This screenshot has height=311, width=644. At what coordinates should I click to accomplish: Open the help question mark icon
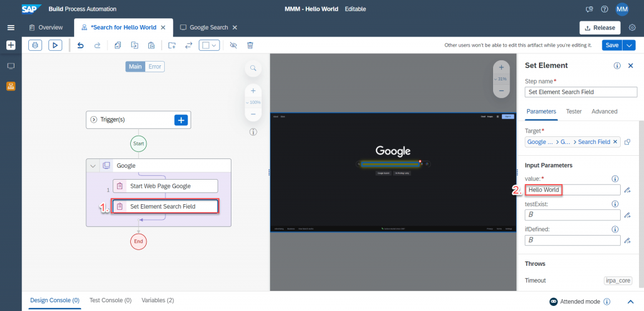point(604,9)
